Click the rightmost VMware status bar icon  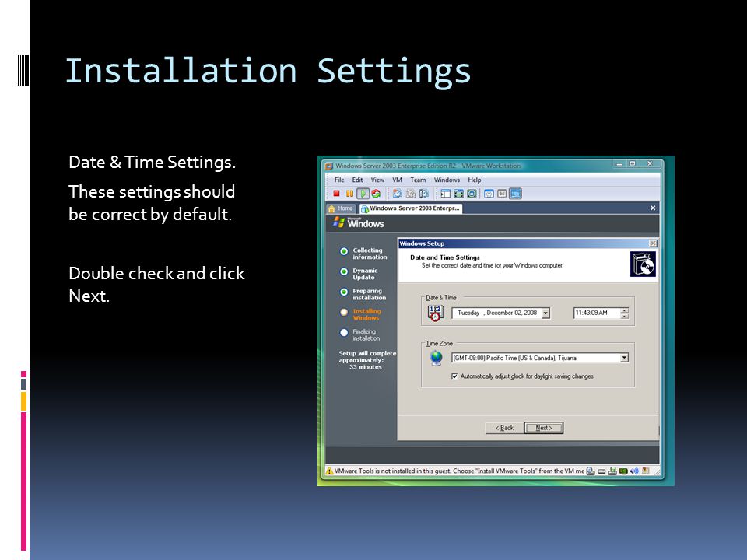coord(646,471)
